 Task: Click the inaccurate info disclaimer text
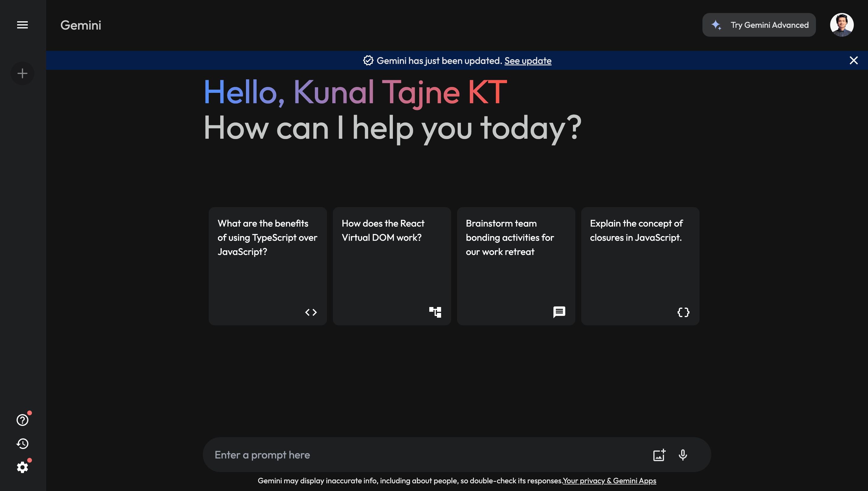(x=410, y=481)
